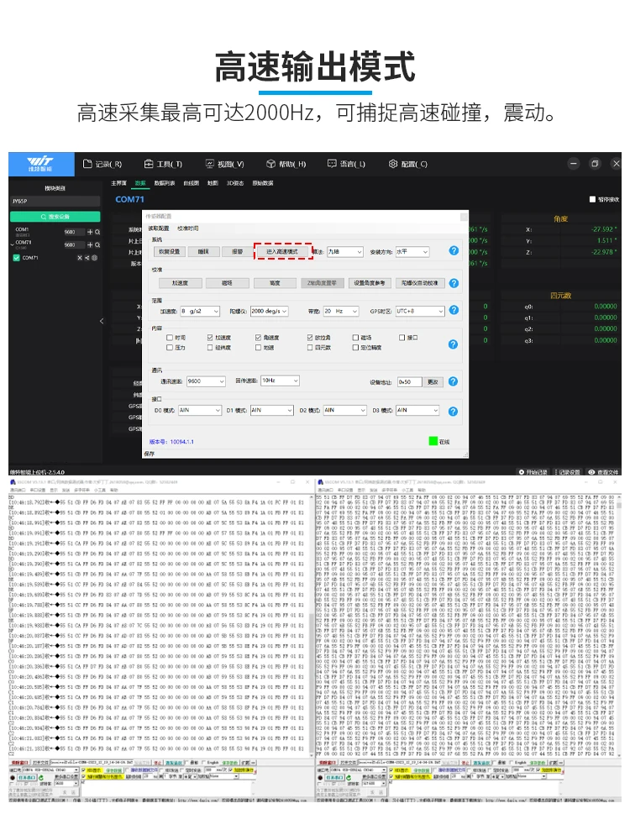Toggle the connected COM71 device checkbox in sidebar
Viewport: 630px width, 840px height.
pyautogui.click(x=16, y=258)
